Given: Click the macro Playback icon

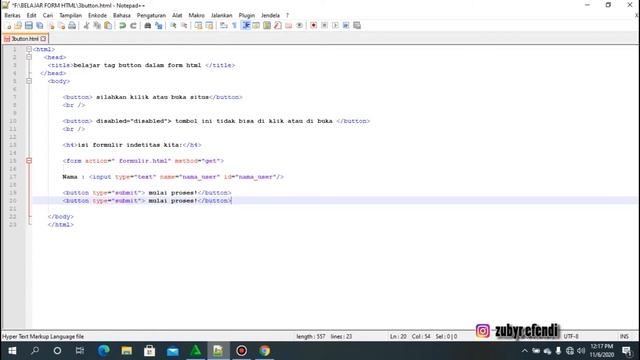Looking at the screenshot, I should pyautogui.click(x=335, y=26).
